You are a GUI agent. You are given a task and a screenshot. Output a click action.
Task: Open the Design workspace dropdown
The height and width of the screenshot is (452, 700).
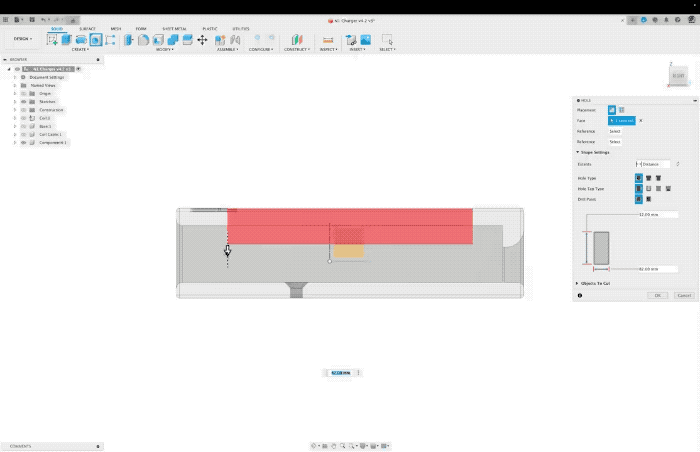click(22, 39)
